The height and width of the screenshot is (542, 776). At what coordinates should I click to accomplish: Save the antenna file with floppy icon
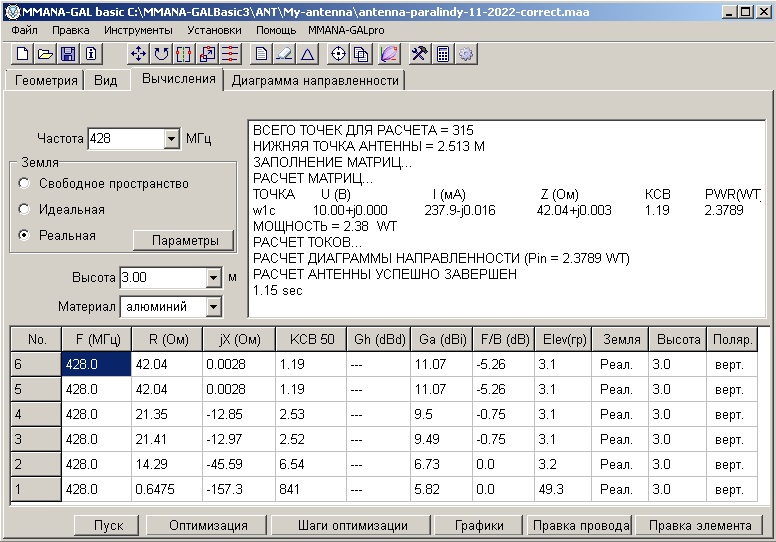(68, 53)
